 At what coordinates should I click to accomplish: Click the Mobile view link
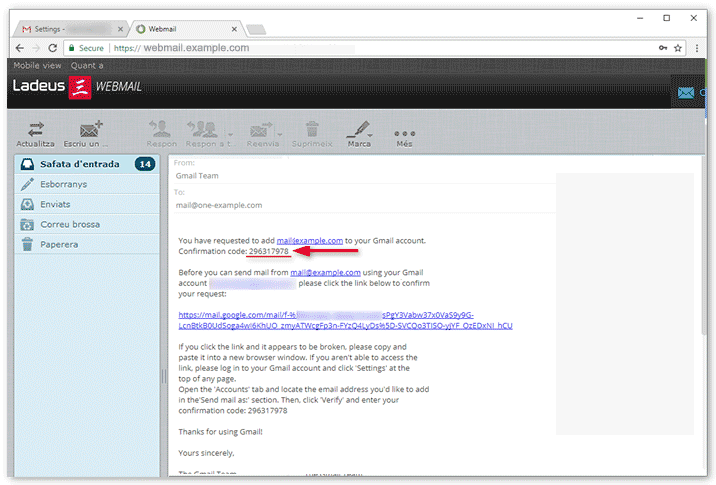pos(36,65)
